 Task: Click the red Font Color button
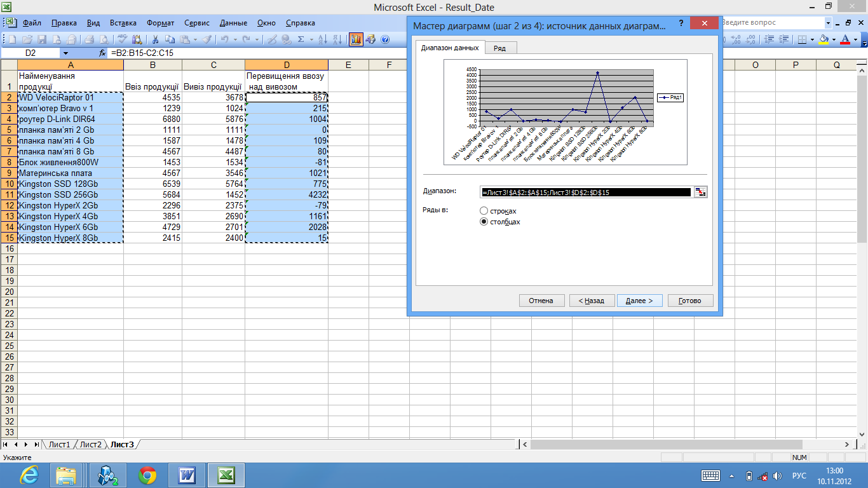(x=845, y=39)
